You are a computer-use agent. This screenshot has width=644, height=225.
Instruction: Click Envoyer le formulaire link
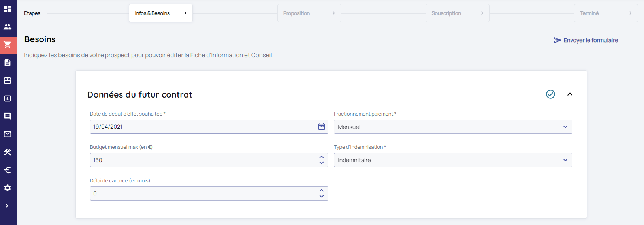pyautogui.click(x=586, y=40)
